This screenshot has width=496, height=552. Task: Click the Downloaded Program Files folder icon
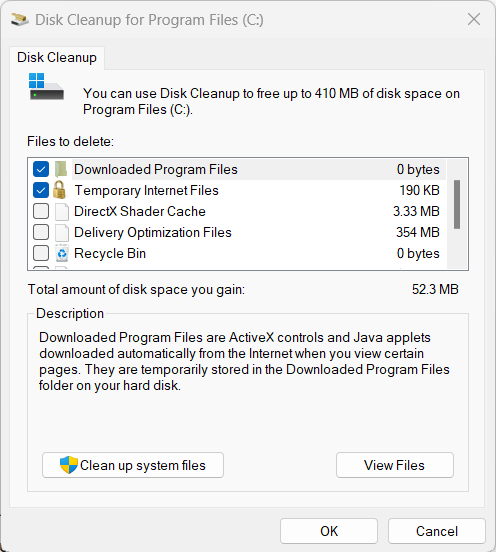click(61, 169)
